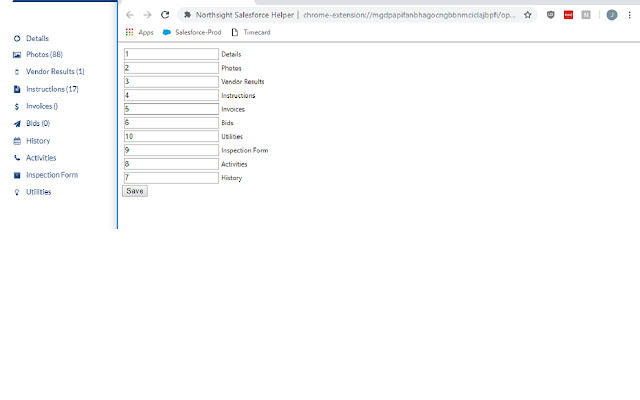The height and width of the screenshot is (400, 640).
Task: Click the extension puzzle icon in address bar
Action: tap(187, 15)
